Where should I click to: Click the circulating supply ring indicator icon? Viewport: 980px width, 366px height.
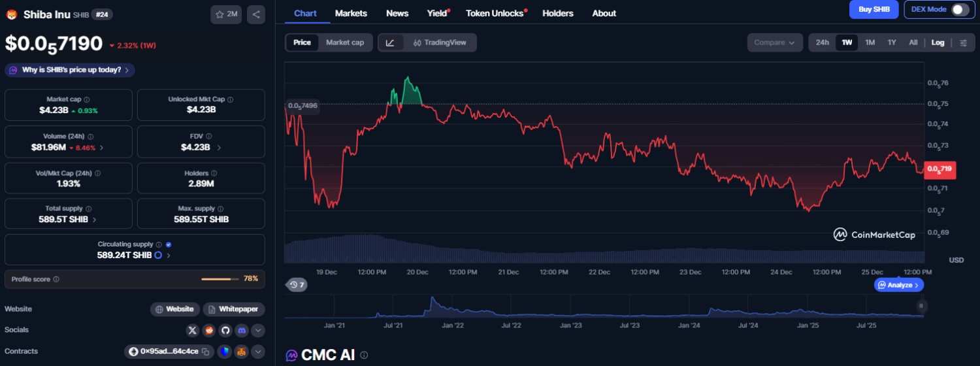(158, 255)
